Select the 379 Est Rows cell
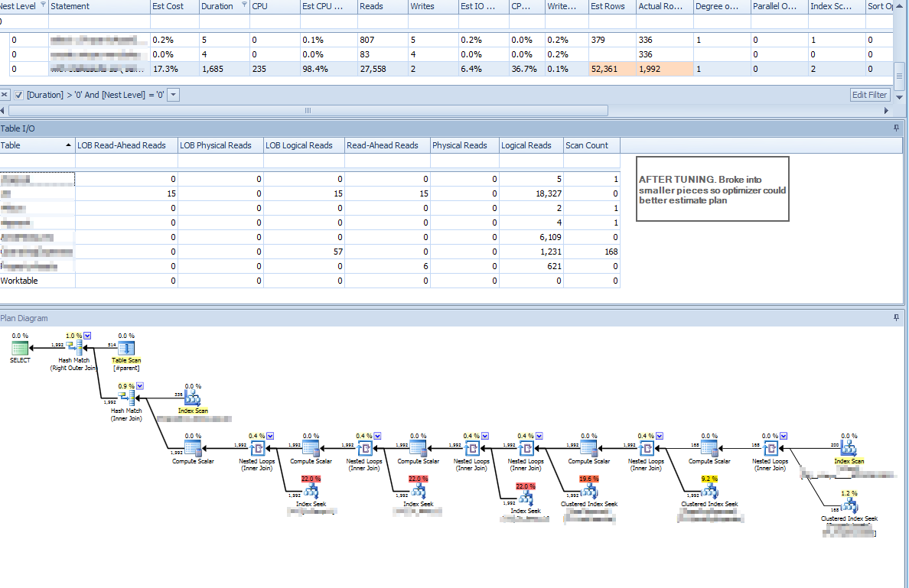 pyautogui.click(x=612, y=40)
